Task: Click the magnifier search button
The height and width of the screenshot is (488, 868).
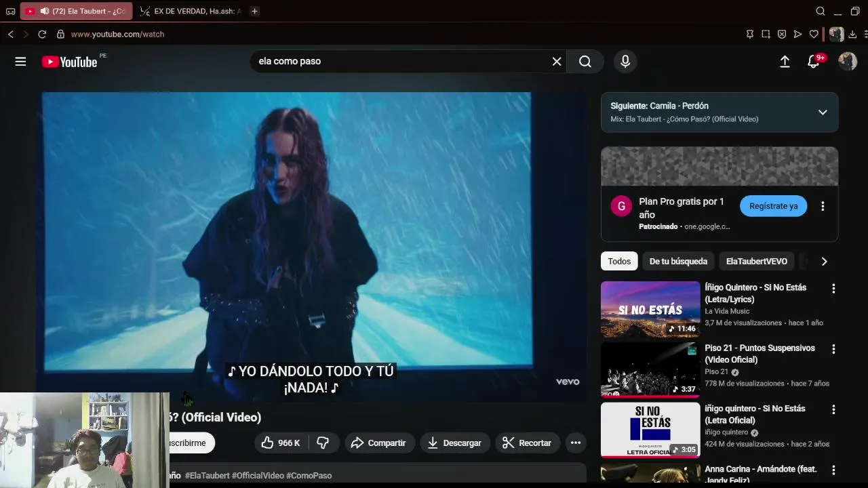Action: (585, 62)
